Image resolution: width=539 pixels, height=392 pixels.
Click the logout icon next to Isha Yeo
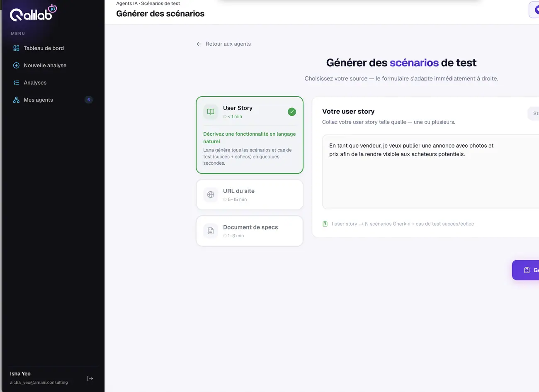(x=90, y=378)
